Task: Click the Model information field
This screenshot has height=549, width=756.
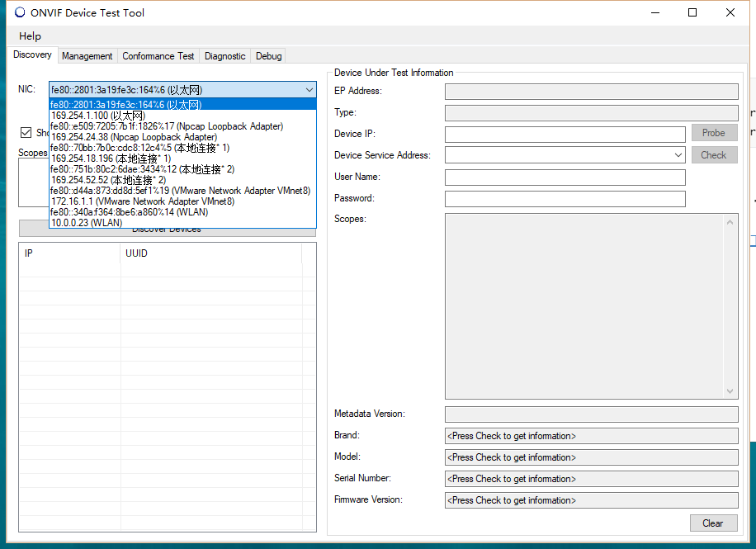Action: coord(591,457)
